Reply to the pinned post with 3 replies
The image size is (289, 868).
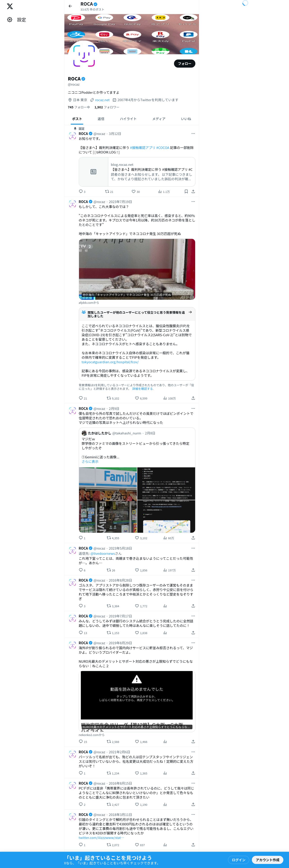[x=82, y=191]
